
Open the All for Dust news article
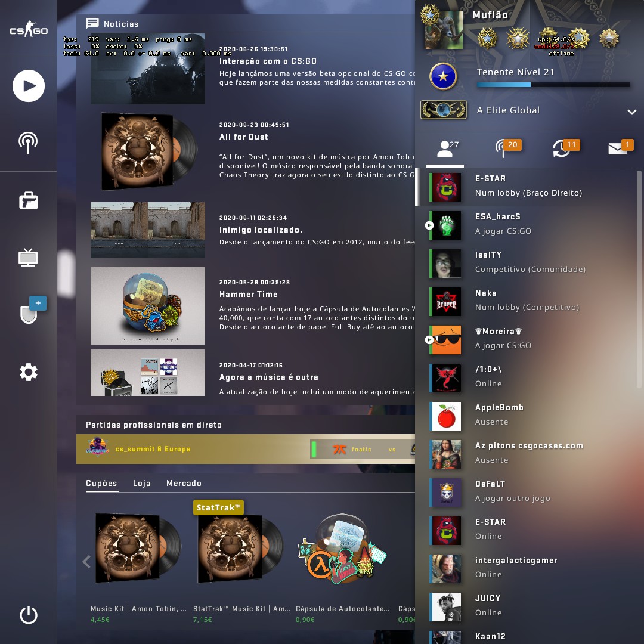[243, 137]
